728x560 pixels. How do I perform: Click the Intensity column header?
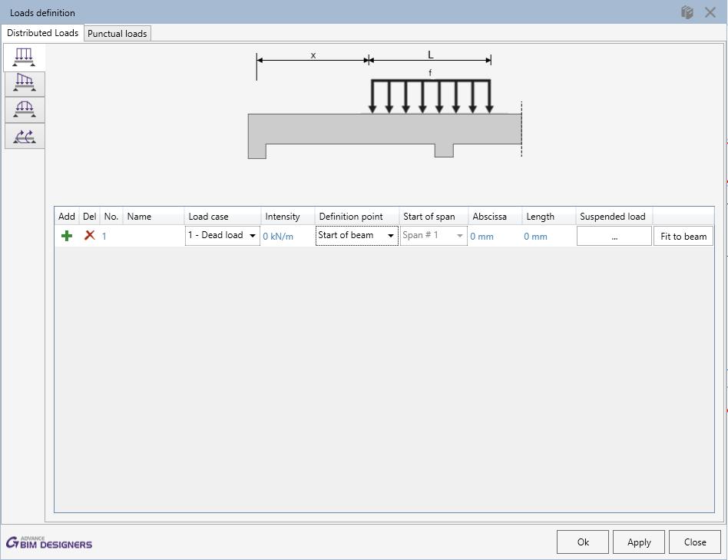288,217
